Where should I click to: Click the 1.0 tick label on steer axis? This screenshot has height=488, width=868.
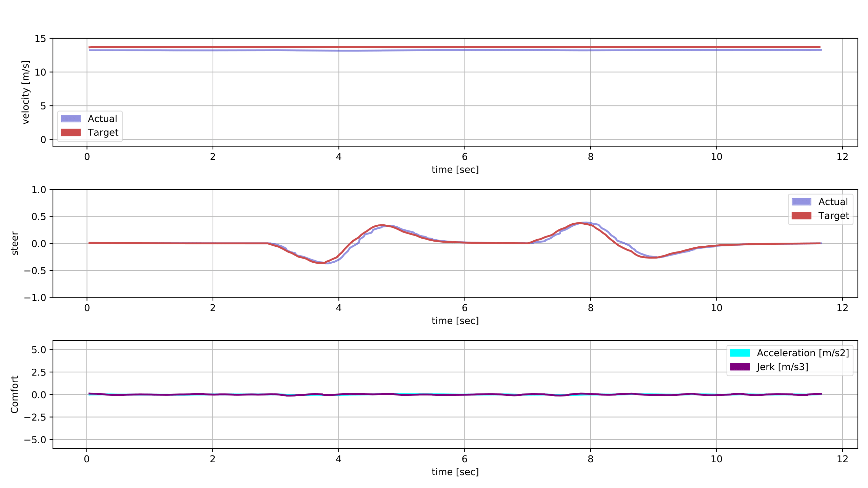click(x=39, y=190)
